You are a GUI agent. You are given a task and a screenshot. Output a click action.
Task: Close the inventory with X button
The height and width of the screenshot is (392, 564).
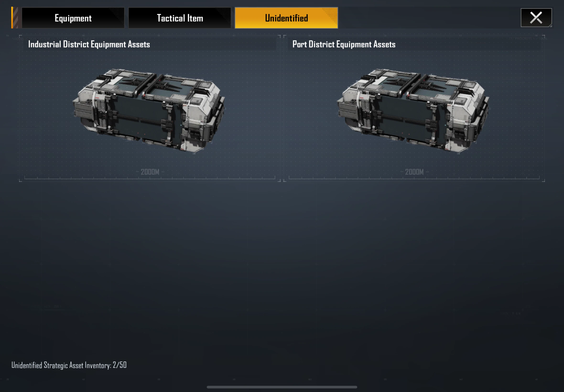[x=536, y=18]
